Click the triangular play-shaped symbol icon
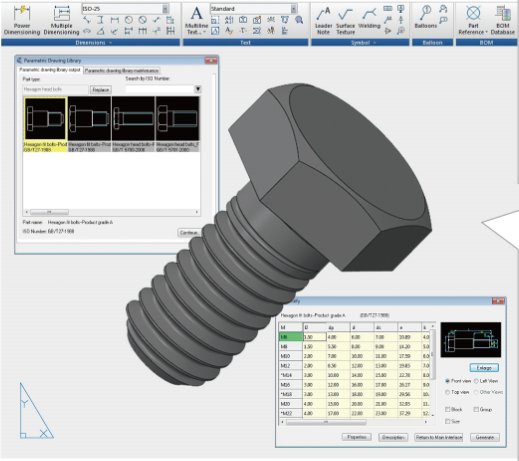 click(388, 31)
